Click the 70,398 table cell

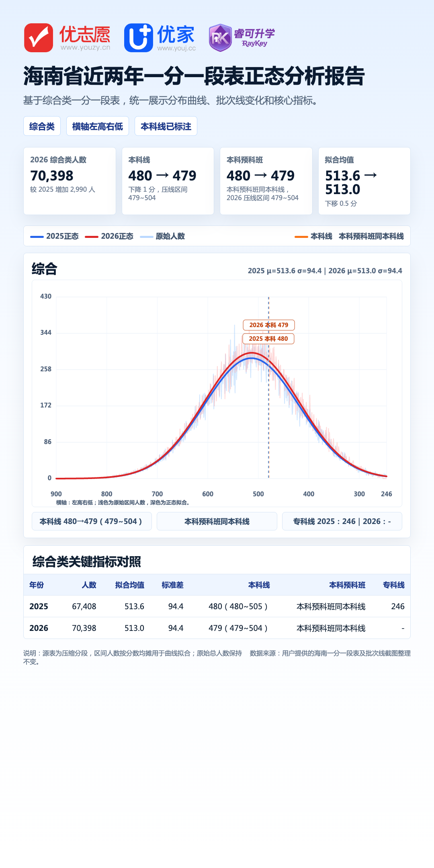click(x=84, y=628)
